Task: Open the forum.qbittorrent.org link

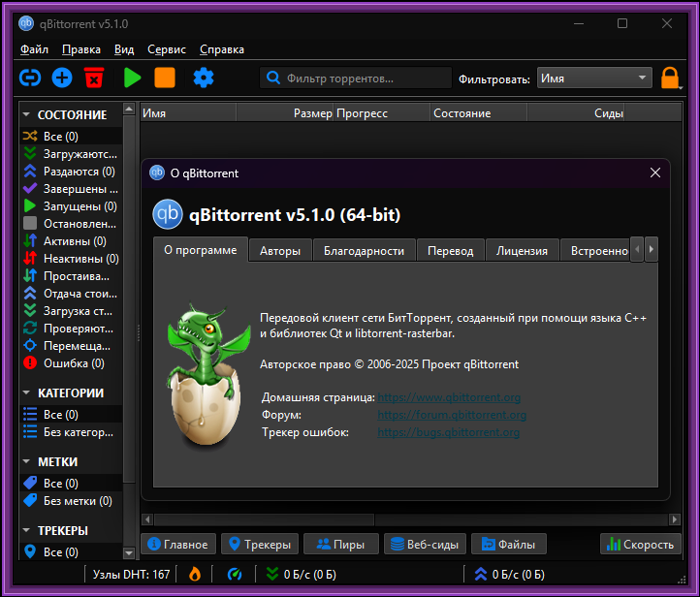Action: pyautogui.click(x=452, y=415)
